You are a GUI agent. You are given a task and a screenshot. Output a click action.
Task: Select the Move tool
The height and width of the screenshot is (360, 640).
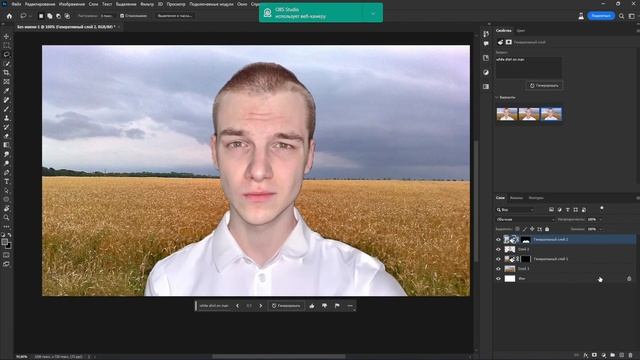pos(7,36)
